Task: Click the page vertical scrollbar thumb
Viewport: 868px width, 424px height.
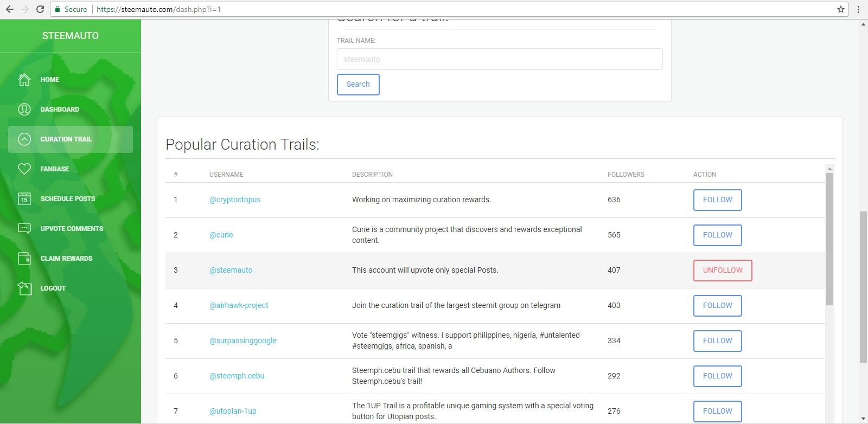Action: [x=863, y=287]
